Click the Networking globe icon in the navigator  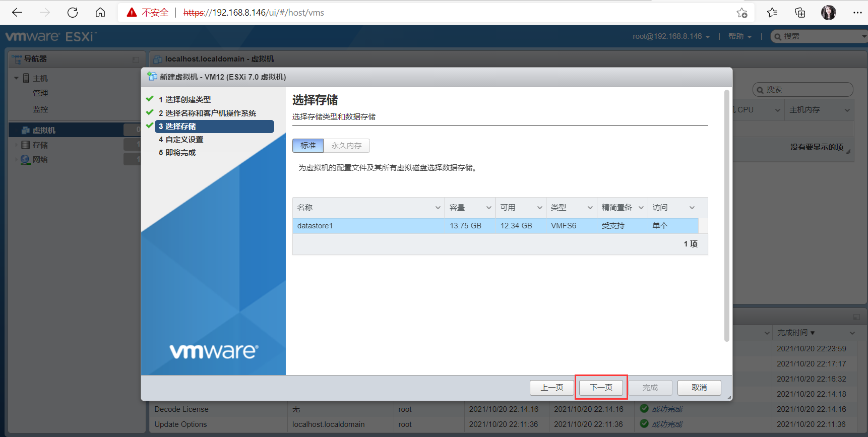click(x=25, y=159)
